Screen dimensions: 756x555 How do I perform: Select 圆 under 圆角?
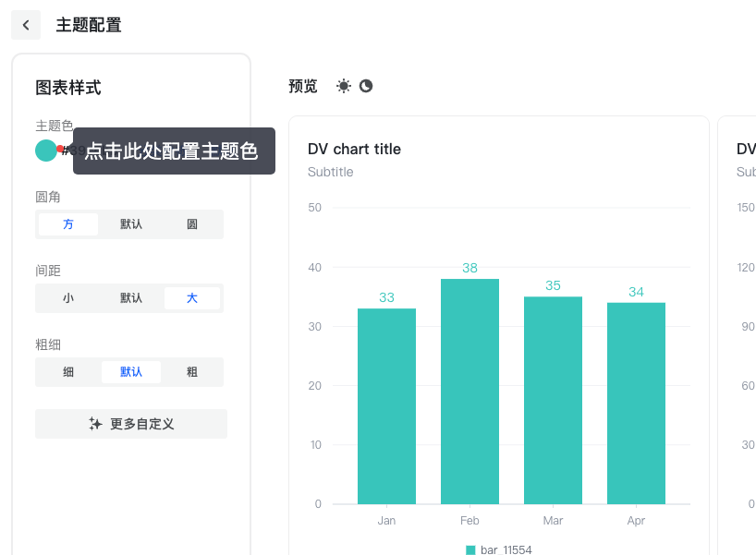[x=192, y=224]
